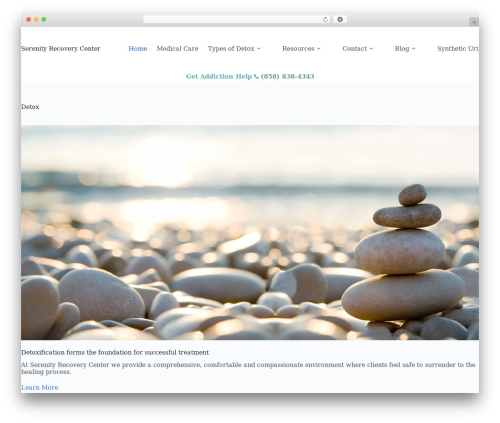Viewport: 500px width, 423px height.
Task: Open a new tab with the plus button
Action: 474,22
